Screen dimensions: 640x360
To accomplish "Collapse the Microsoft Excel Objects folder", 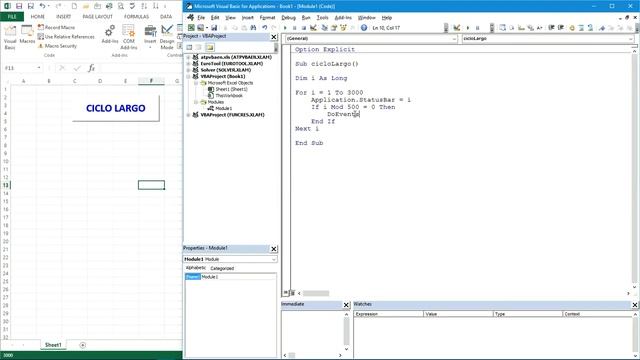I will pos(196,83).
